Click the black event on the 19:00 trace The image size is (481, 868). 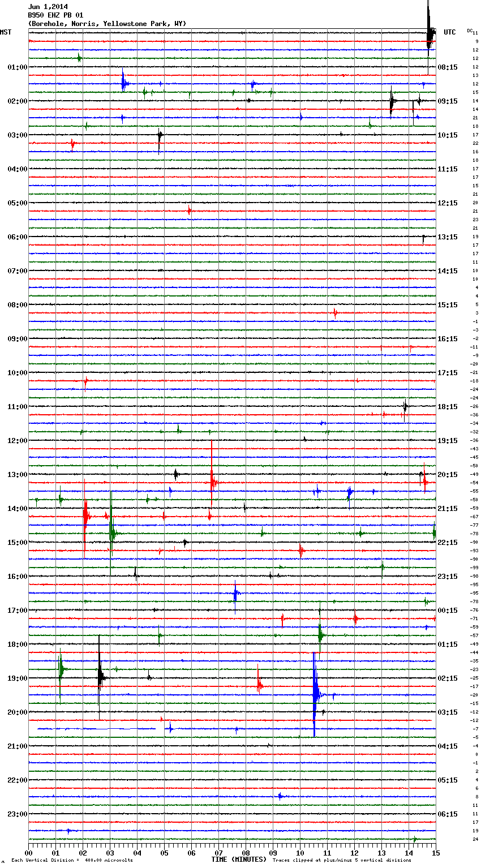pos(100,676)
